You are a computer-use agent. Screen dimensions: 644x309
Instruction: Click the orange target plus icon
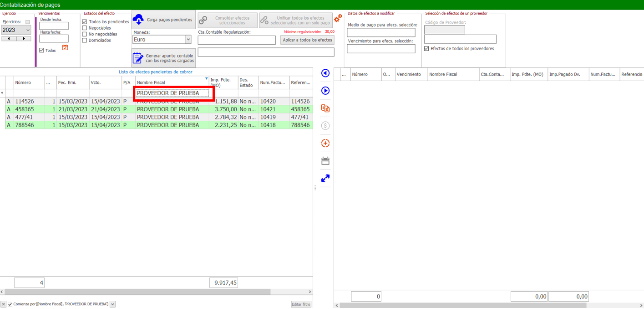coord(325,143)
